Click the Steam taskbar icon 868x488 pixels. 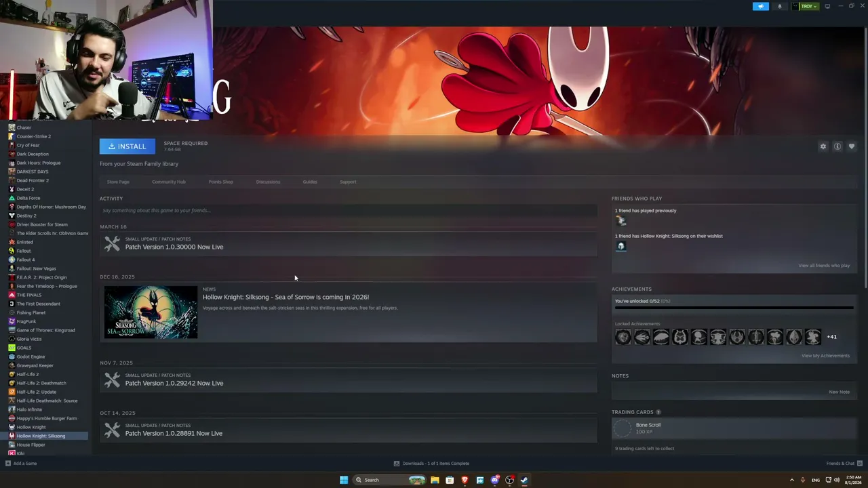click(524, 480)
